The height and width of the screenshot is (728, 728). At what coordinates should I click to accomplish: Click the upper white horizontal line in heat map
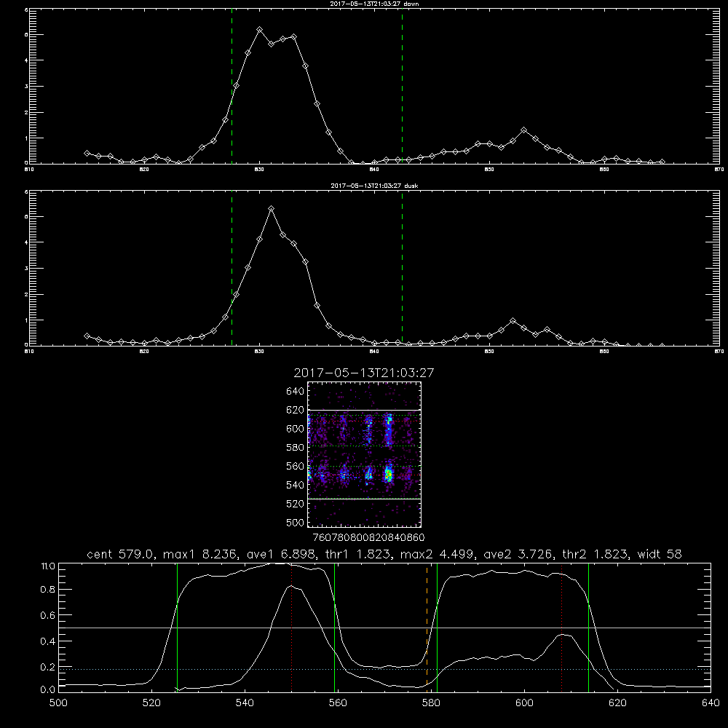(x=365, y=410)
